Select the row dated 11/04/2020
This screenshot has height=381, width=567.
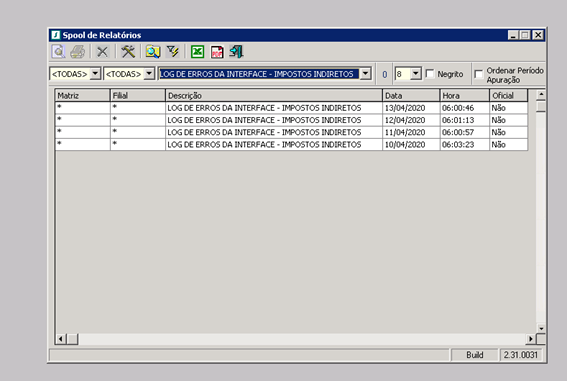[x=291, y=132]
